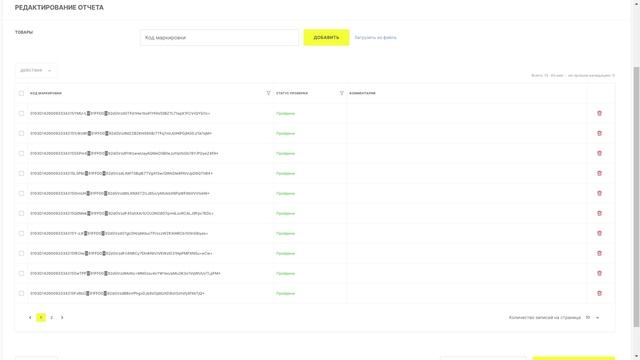This screenshot has height=360, width=640.
Task: Delete eighth code row via trash icon
Action: 599,253
